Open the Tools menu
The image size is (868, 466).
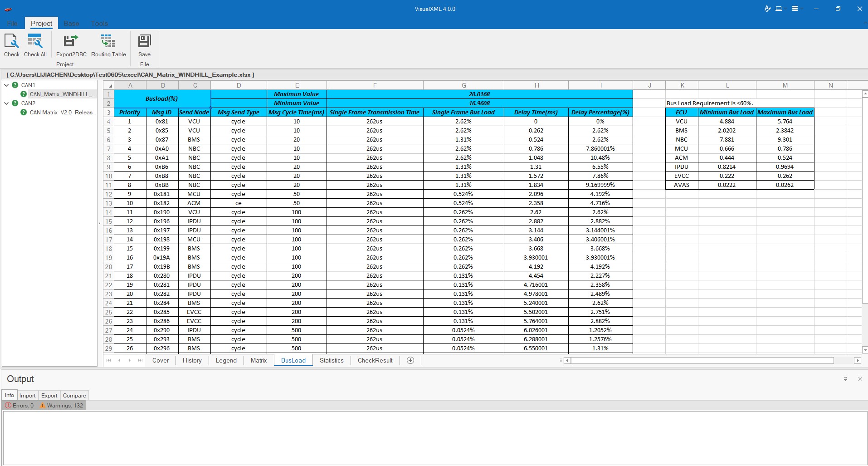(x=99, y=24)
